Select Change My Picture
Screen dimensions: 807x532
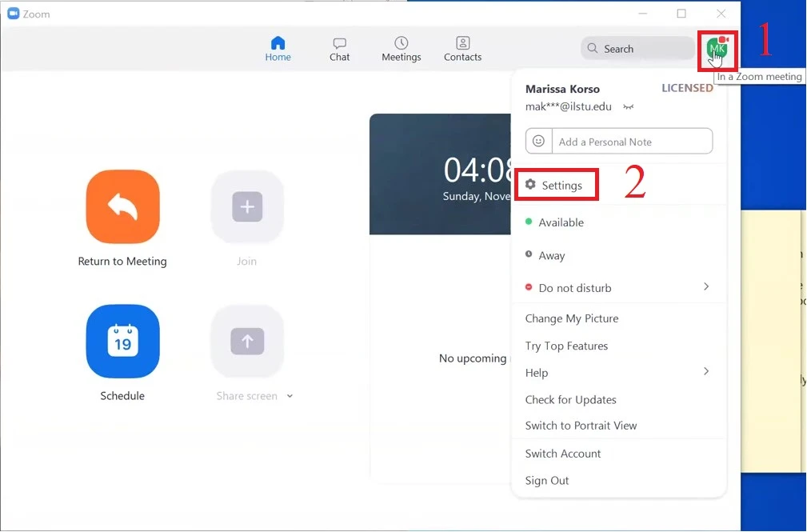coord(571,318)
